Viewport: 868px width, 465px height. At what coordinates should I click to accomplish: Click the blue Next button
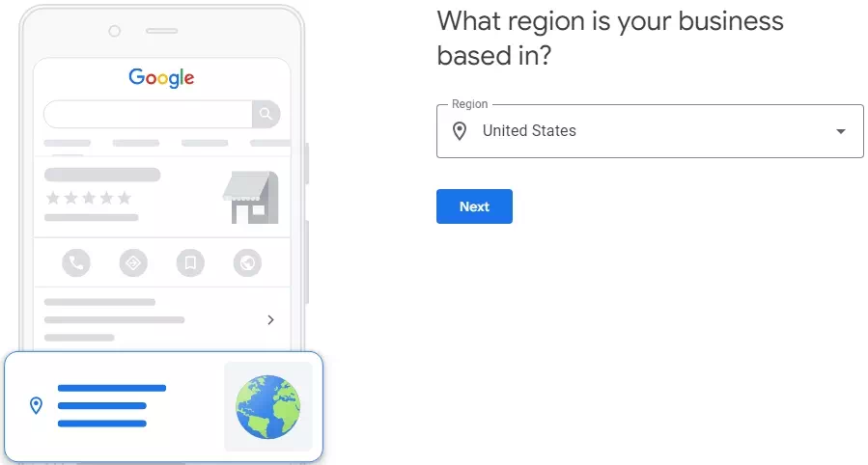474,206
